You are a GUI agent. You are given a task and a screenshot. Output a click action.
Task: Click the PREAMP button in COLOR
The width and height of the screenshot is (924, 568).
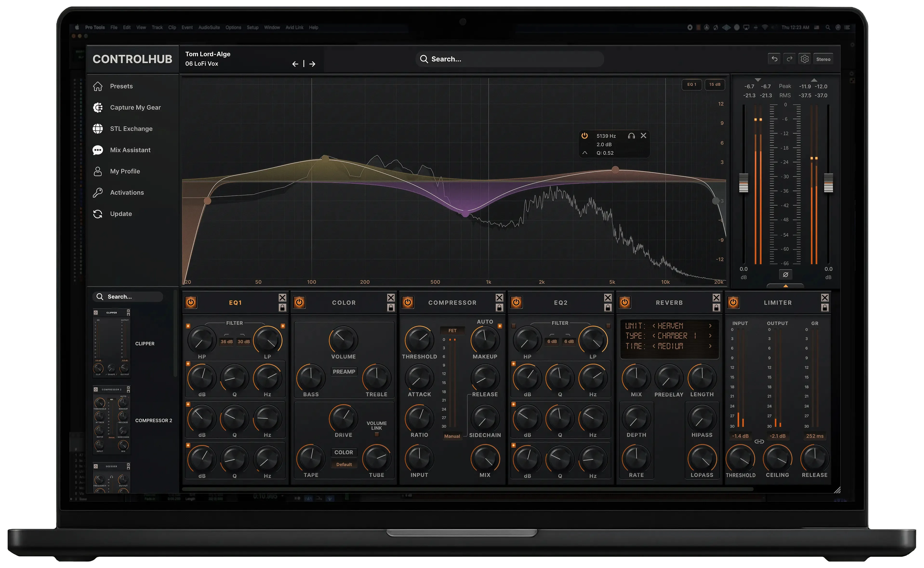[x=344, y=372]
